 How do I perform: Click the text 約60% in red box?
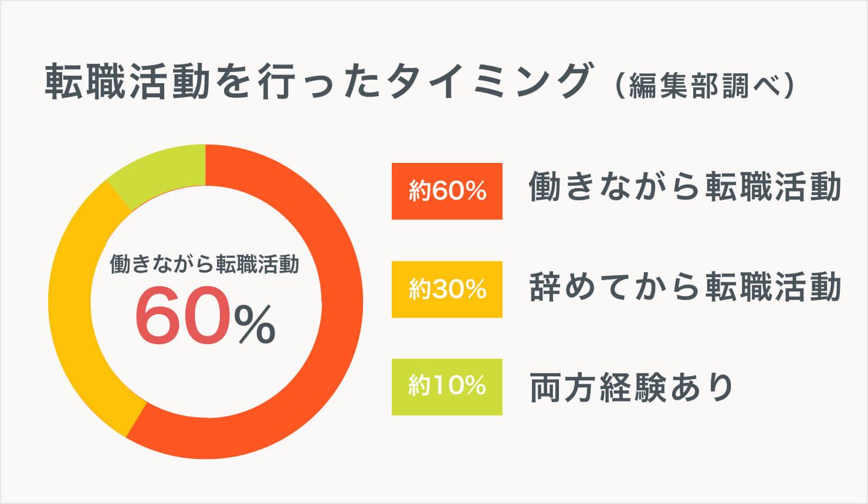coord(447,191)
